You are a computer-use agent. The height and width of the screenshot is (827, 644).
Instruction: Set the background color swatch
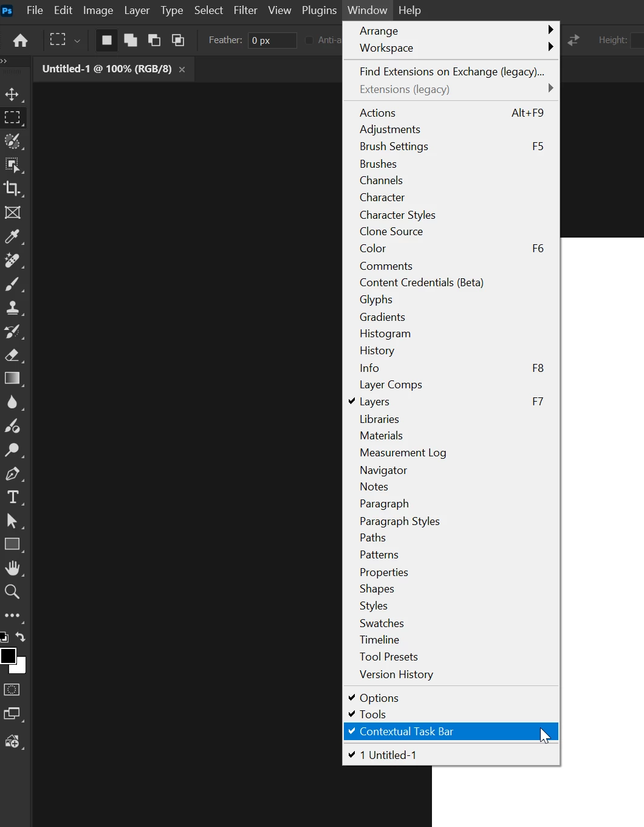pyautogui.click(x=21, y=668)
